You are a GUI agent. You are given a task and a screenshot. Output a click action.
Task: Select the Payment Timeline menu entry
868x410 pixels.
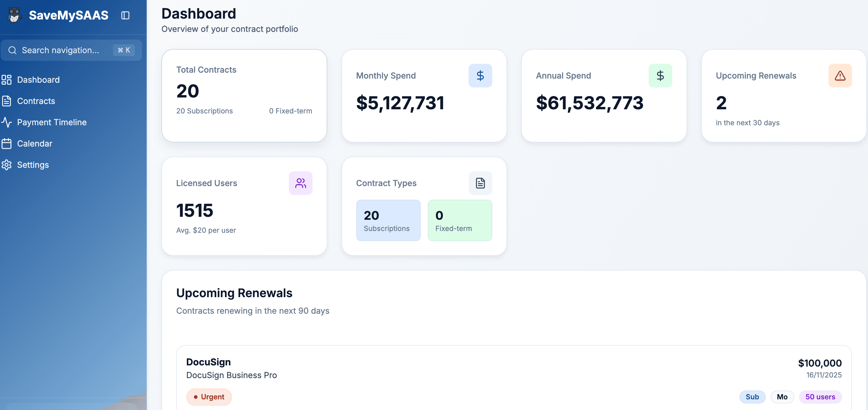click(52, 122)
